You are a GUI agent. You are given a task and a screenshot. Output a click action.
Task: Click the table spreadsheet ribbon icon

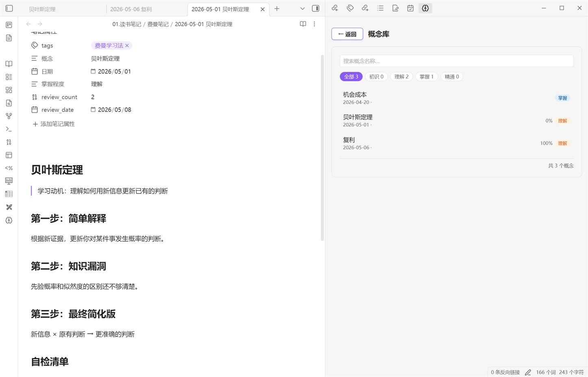[9, 194]
